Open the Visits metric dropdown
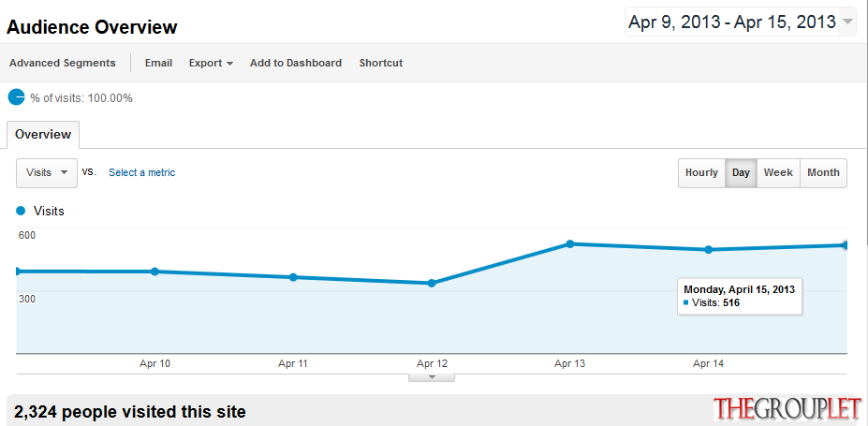The width and height of the screenshot is (868, 426). 47,172
